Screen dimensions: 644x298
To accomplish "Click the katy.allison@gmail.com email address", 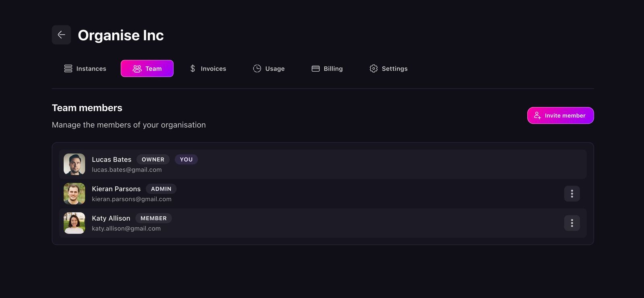I will (x=126, y=229).
